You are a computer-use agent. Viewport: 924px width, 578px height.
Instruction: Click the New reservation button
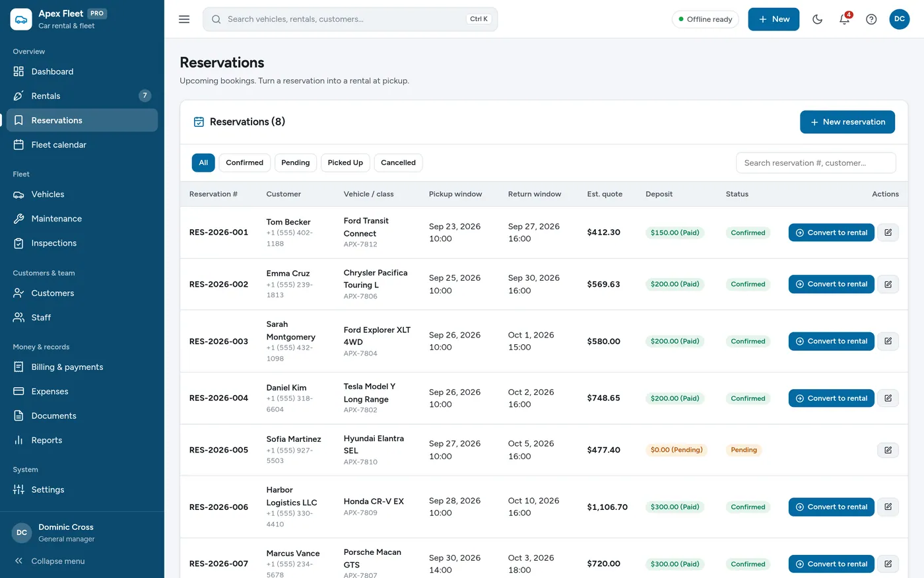coord(847,122)
